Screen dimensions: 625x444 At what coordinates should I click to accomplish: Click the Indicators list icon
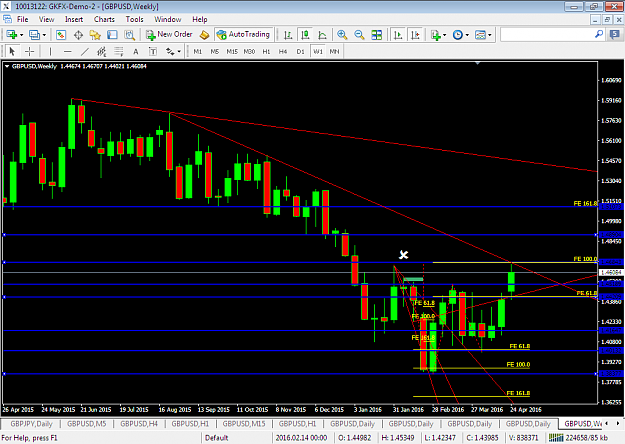(x=436, y=35)
